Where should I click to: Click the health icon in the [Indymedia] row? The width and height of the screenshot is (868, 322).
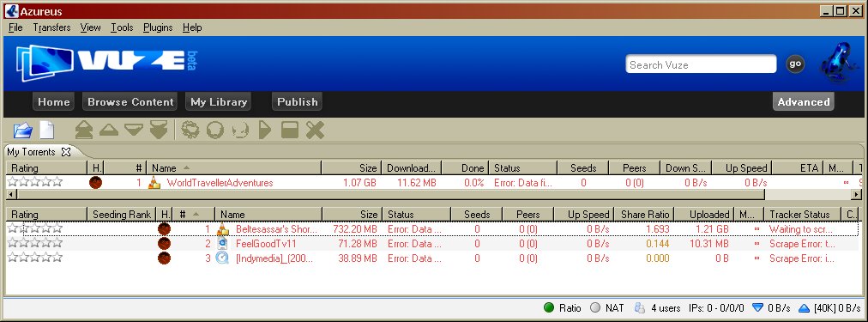[164, 258]
